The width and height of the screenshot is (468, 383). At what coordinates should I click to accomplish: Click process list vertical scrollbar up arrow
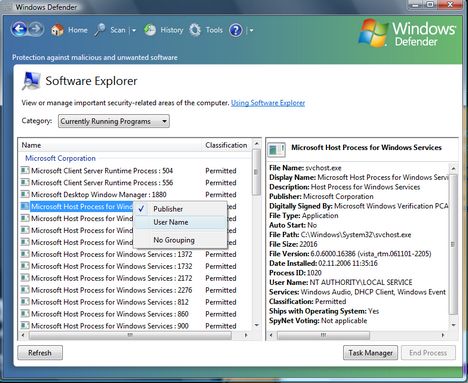[x=256, y=144]
